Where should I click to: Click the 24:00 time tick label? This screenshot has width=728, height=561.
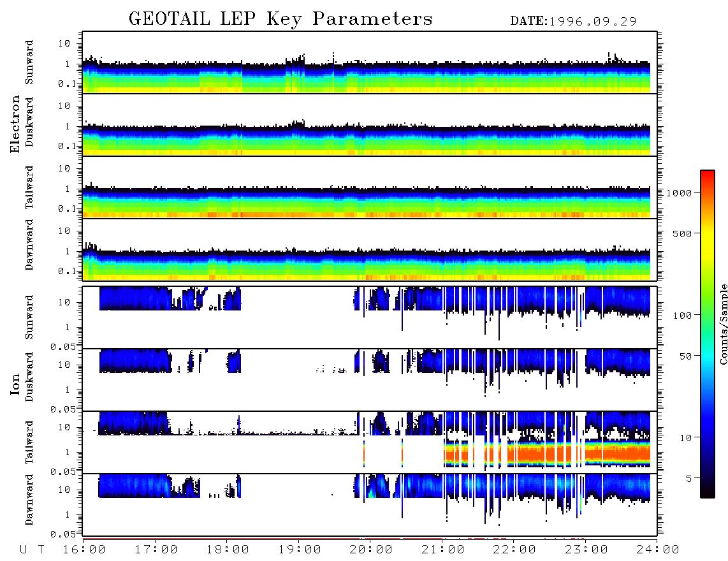coord(659,550)
